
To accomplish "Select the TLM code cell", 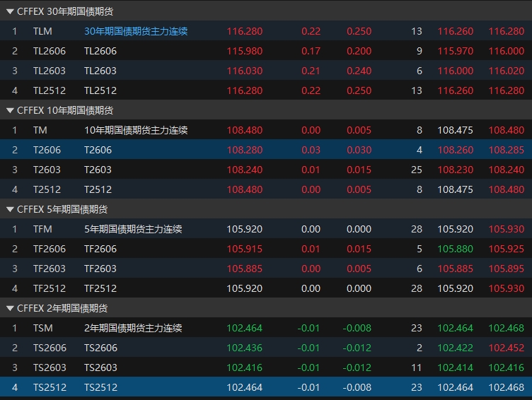I will (x=42, y=31).
